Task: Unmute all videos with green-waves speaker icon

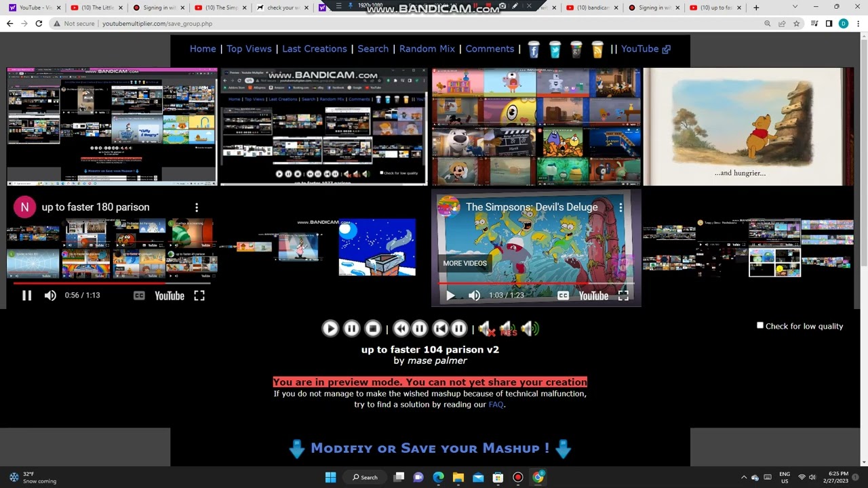Action: [530, 329]
